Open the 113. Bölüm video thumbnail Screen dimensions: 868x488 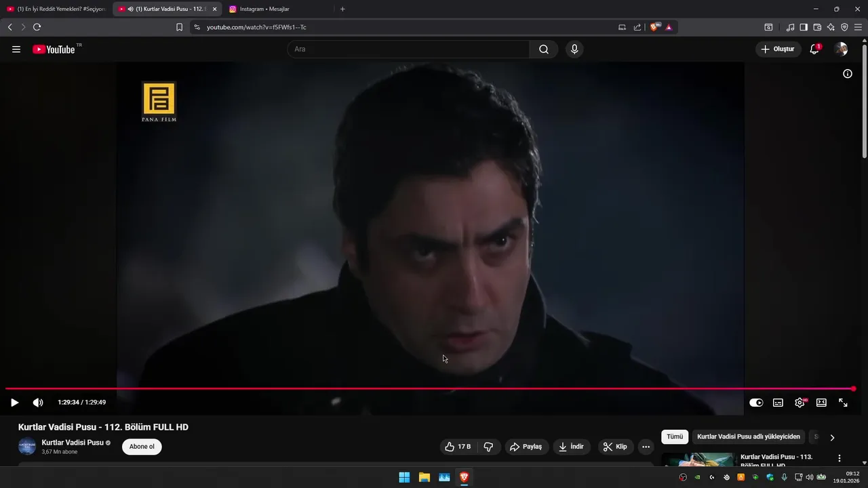pos(698,460)
